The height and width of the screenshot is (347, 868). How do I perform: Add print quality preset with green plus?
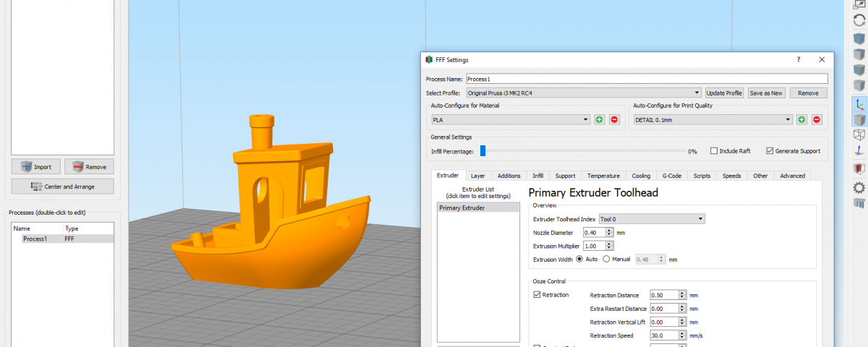[801, 119]
